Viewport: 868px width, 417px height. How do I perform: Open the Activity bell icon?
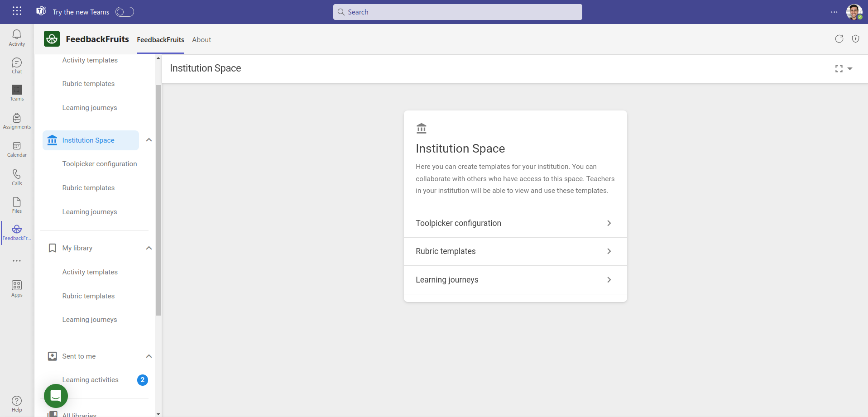pyautogui.click(x=17, y=38)
